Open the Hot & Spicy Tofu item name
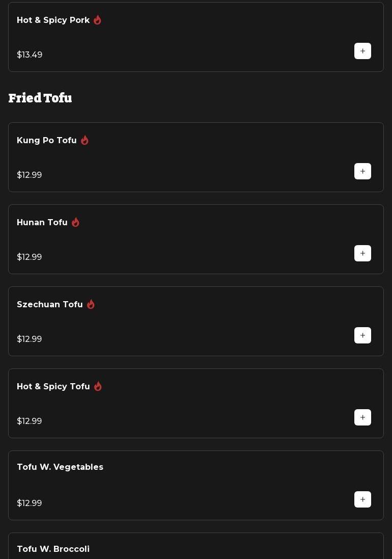The height and width of the screenshot is (559, 392). click(x=53, y=386)
